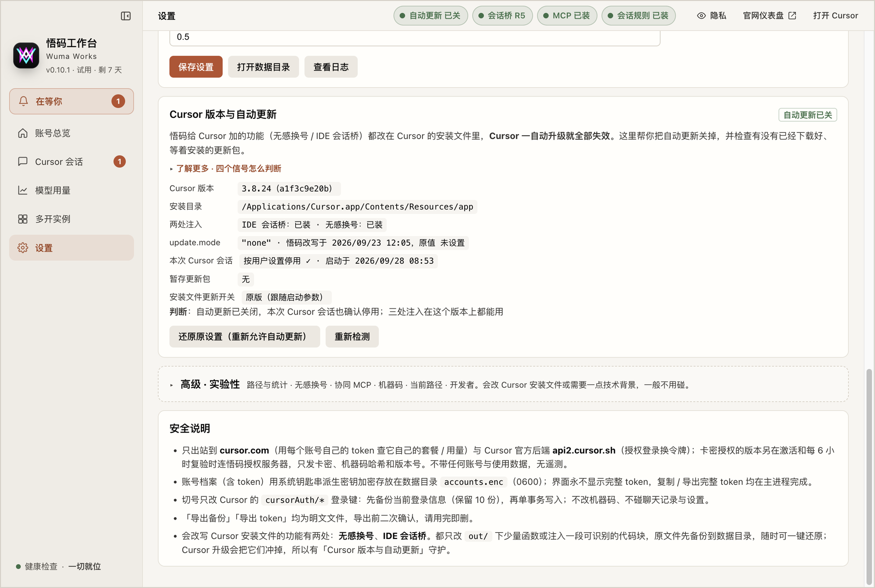Click v0.10.1 · 试用 · 剩 7 天 text
875x588 pixels.
point(84,70)
